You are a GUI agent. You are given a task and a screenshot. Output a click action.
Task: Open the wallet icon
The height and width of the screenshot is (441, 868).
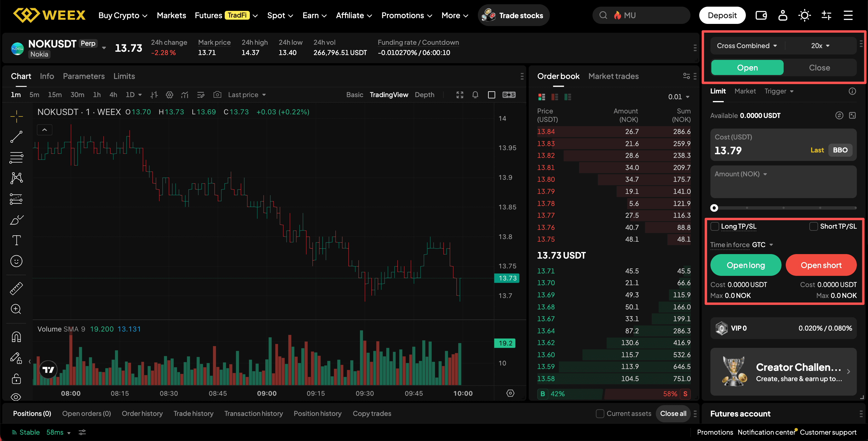[761, 15]
